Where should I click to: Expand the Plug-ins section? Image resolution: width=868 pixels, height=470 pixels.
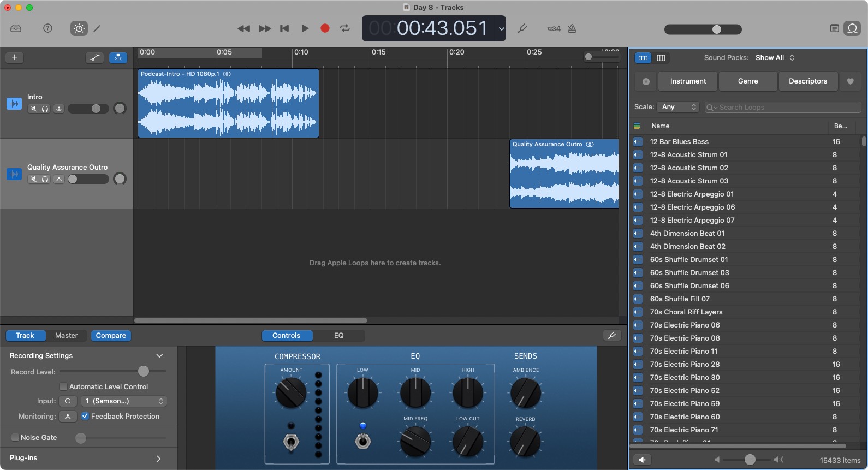[x=158, y=459]
